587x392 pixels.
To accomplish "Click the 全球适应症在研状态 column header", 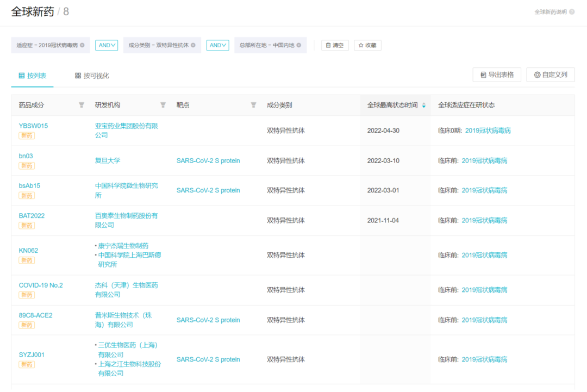I will pyautogui.click(x=466, y=105).
